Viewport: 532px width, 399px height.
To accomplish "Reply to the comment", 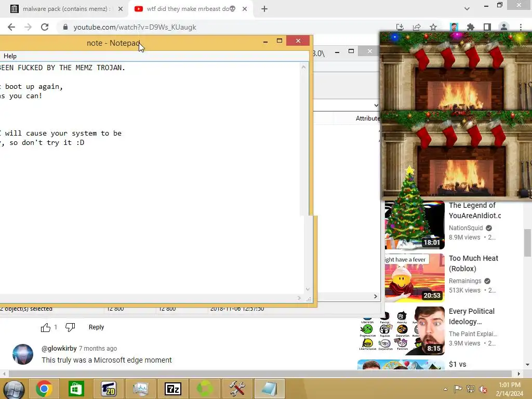I will click(96, 327).
